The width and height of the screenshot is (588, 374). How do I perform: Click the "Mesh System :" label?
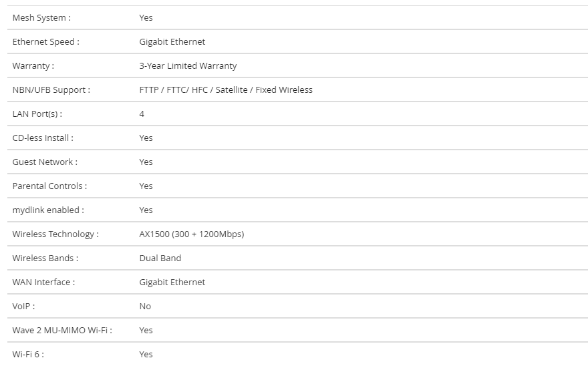coord(41,18)
